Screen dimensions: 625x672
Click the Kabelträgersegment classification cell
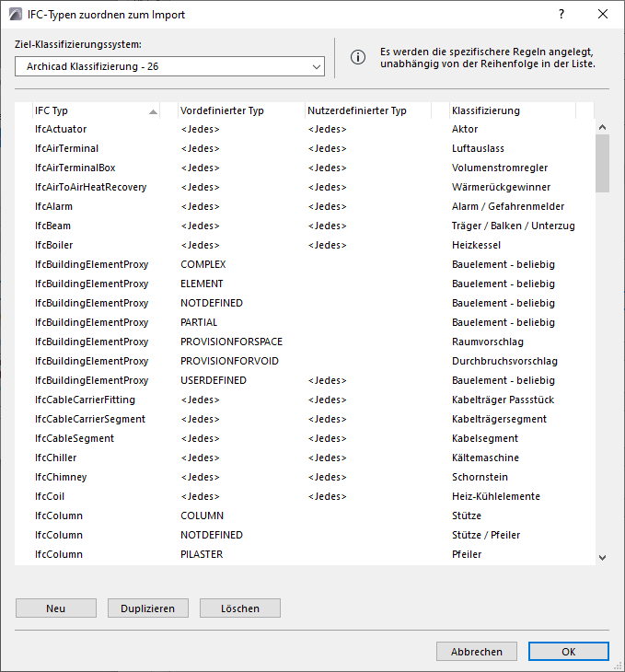pos(500,419)
